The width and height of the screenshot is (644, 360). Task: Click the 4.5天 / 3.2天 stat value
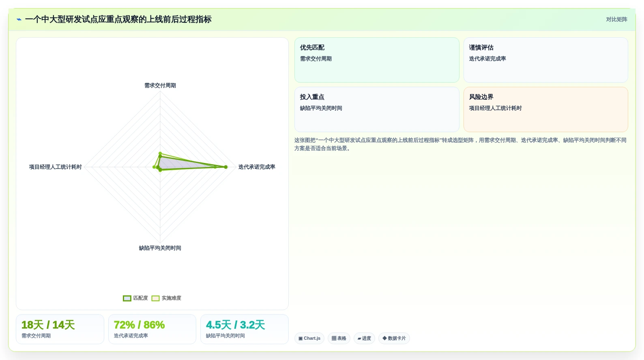tap(235, 325)
